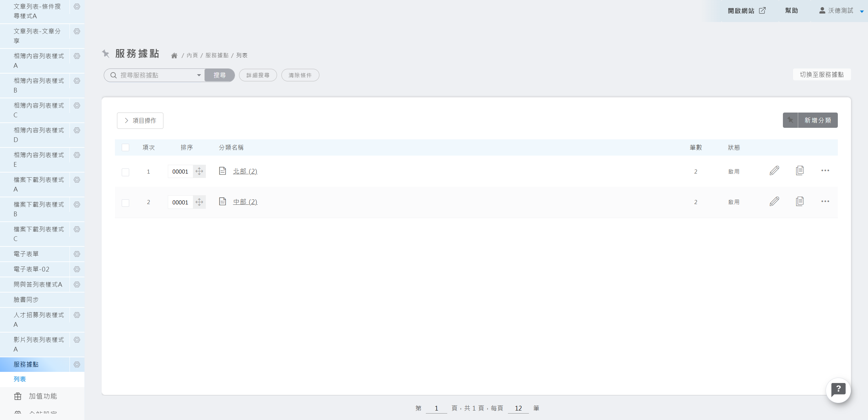Tick the select-all checkbox in table header

(x=125, y=147)
